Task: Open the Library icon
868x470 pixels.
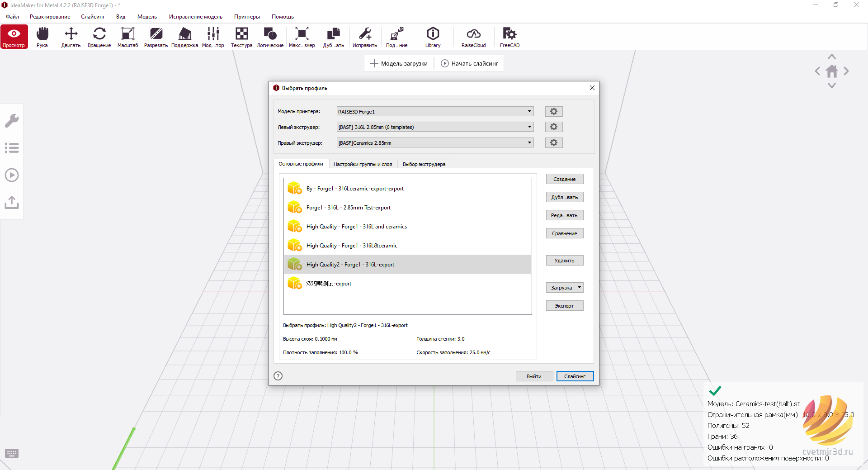Action: 433,37
